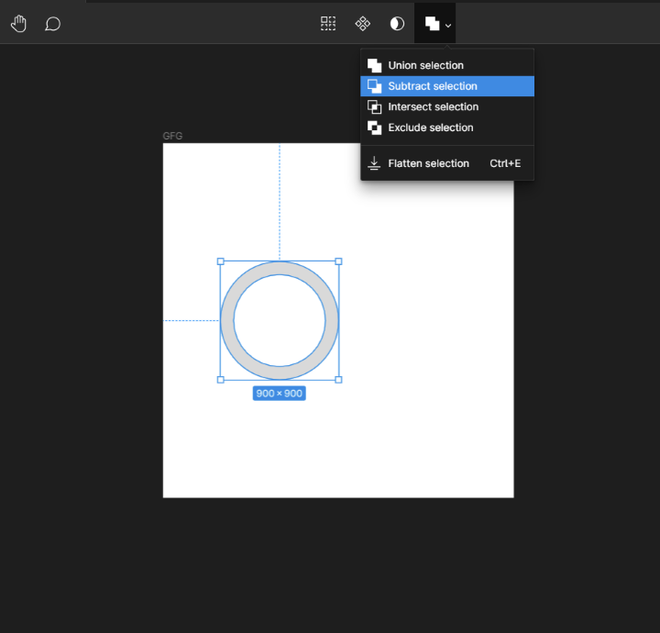The image size is (660, 633).
Task: Pick Intersect selection option
Action: coord(433,107)
